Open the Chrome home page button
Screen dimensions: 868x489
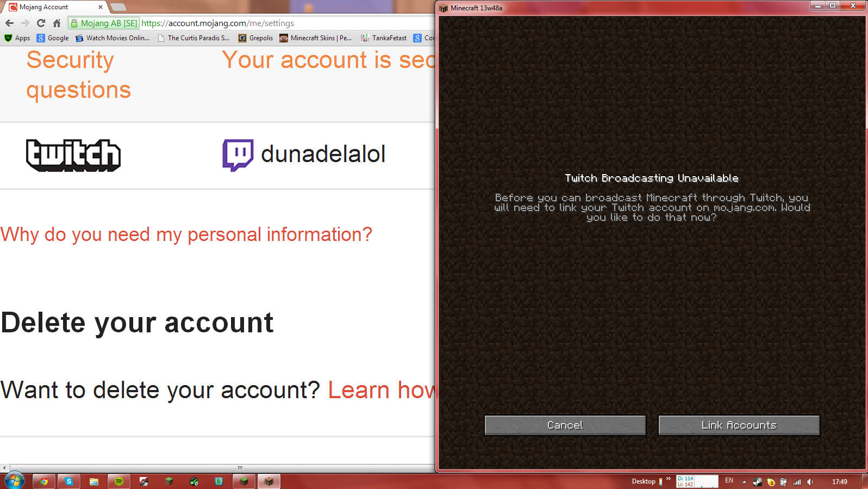57,23
